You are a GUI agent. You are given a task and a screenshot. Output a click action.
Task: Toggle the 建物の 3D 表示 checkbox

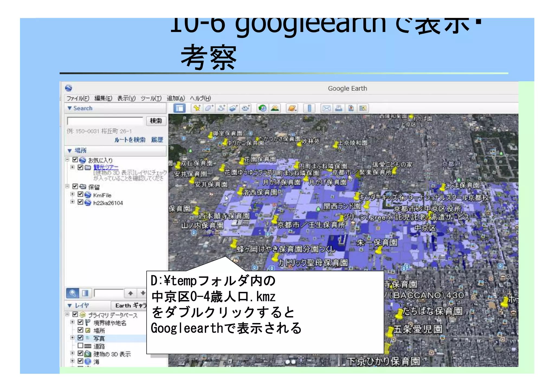coord(80,353)
